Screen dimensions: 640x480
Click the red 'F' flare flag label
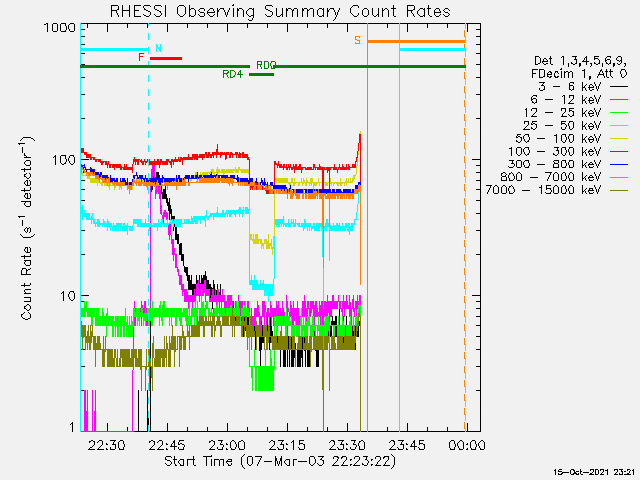pyautogui.click(x=141, y=57)
